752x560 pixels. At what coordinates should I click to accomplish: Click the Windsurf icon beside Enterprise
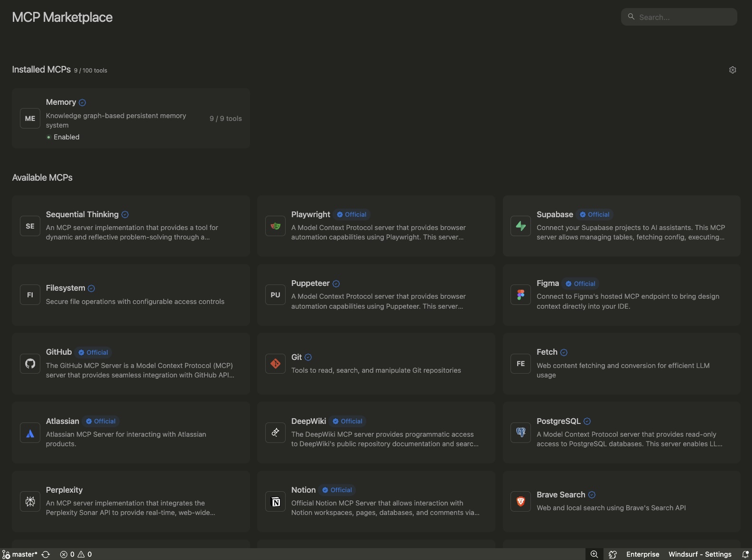click(x=613, y=554)
